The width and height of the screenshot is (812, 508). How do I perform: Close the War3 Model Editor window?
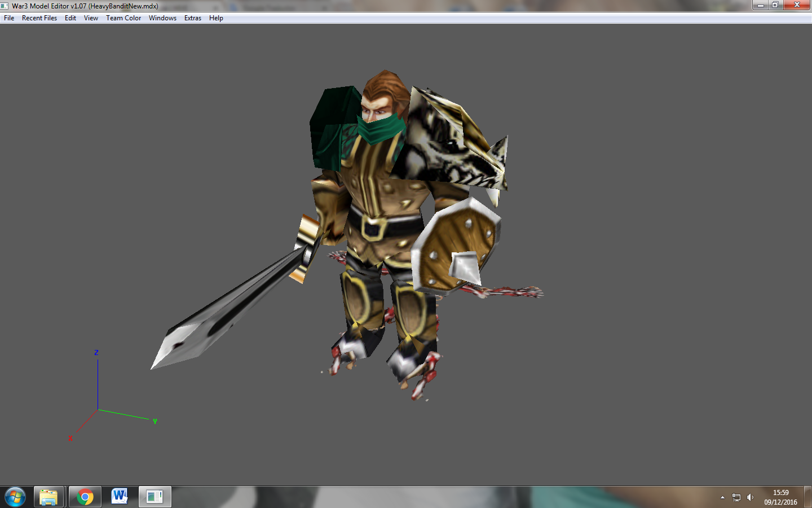pyautogui.click(x=797, y=5)
